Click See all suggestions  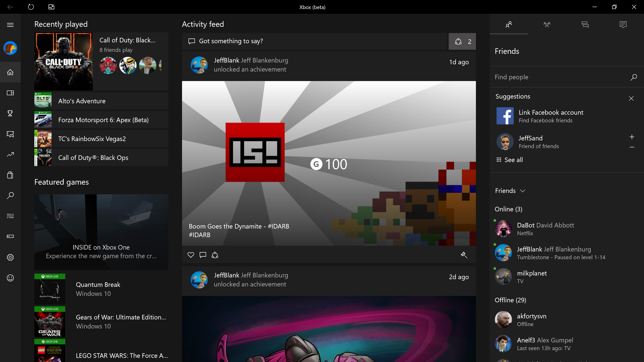(x=509, y=160)
